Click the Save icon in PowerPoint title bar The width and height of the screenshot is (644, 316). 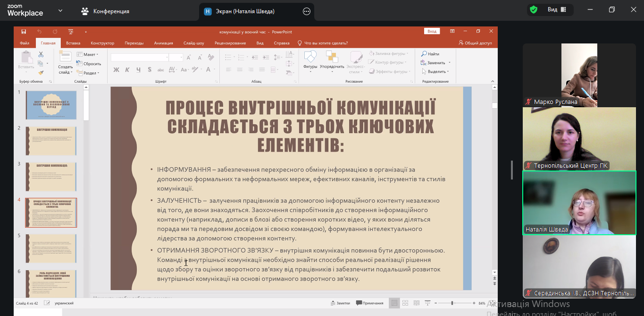point(24,32)
